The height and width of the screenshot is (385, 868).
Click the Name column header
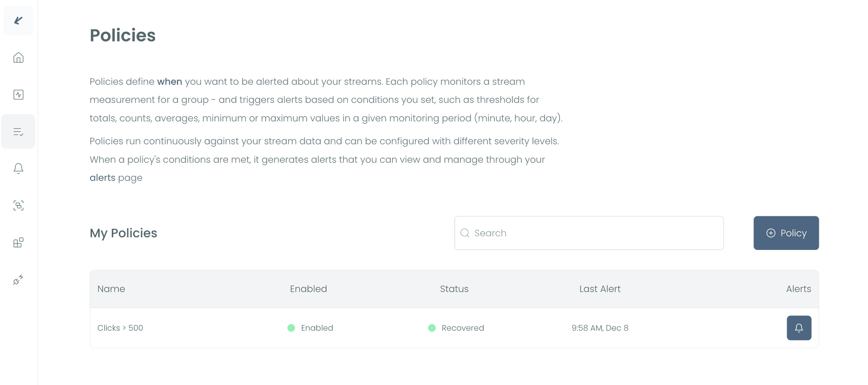111,289
